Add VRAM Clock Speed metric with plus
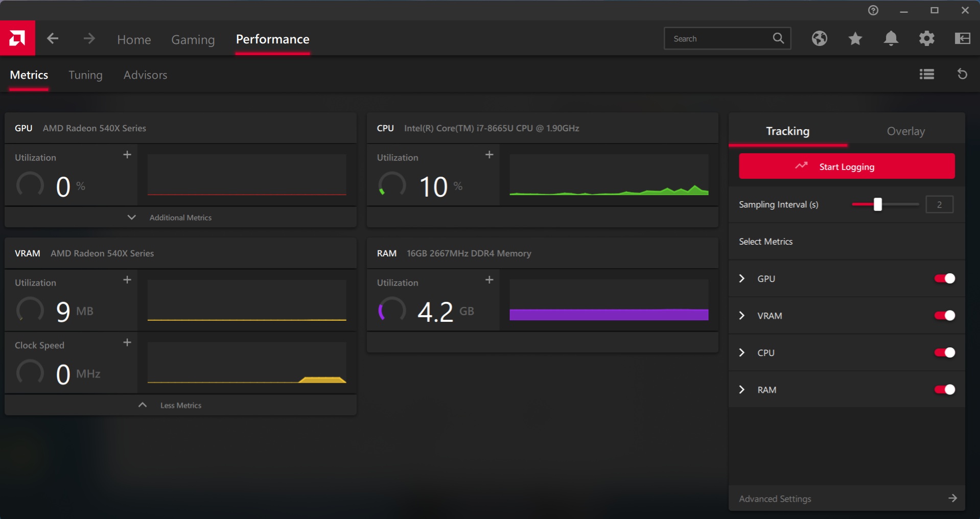 (127, 342)
